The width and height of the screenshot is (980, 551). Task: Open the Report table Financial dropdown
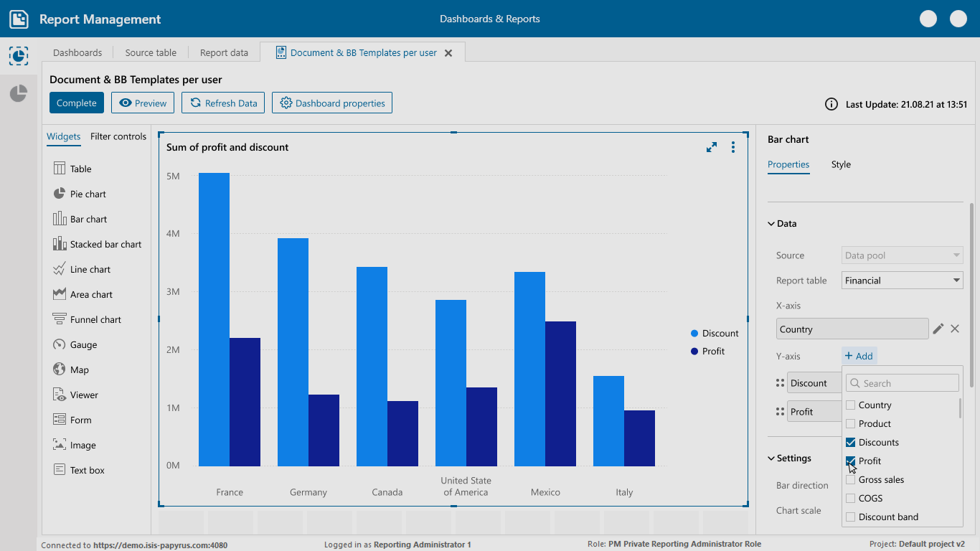(x=902, y=281)
